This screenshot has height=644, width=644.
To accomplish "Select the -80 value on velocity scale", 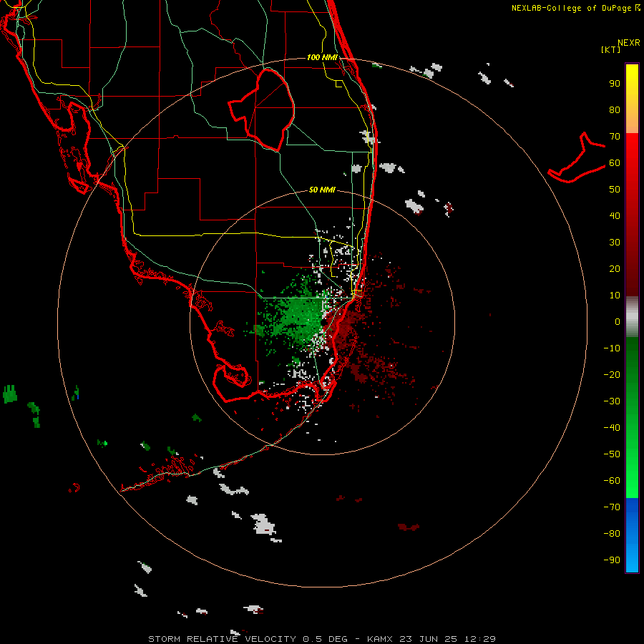I will click(612, 534).
